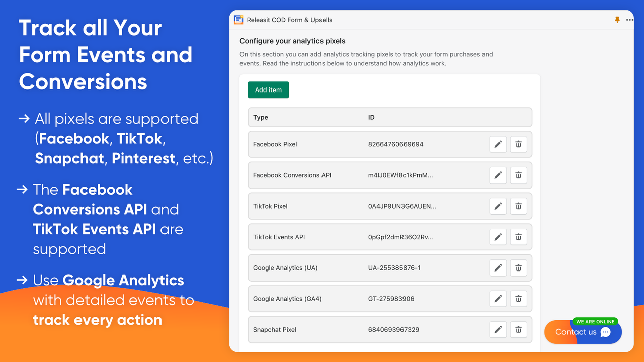
Task: Delete the TikTok Events API entry
Action: click(518, 237)
